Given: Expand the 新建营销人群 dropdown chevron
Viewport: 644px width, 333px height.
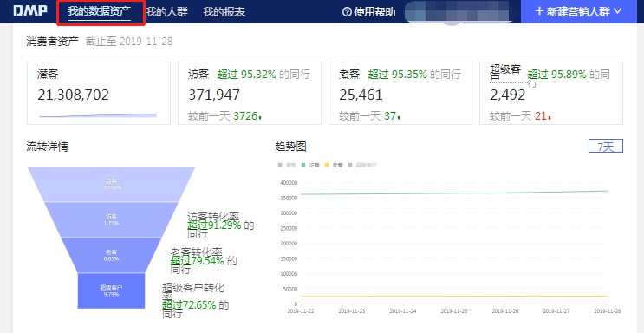Looking at the screenshot, I should pos(618,11).
